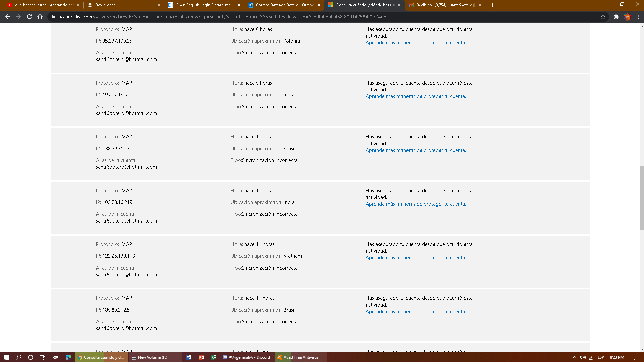The image size is (644, 362).
Task: Open Avast Free Antivirus from the taskbar
Action: pos(301,357)
